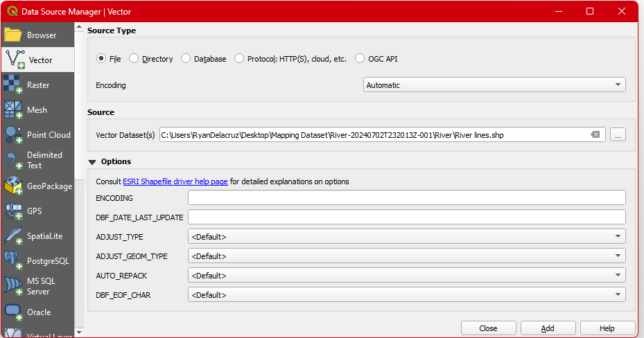The image size is (644, 338).
Task: Select the PostgreSQL elephant icon
Action: click(13, 261)
